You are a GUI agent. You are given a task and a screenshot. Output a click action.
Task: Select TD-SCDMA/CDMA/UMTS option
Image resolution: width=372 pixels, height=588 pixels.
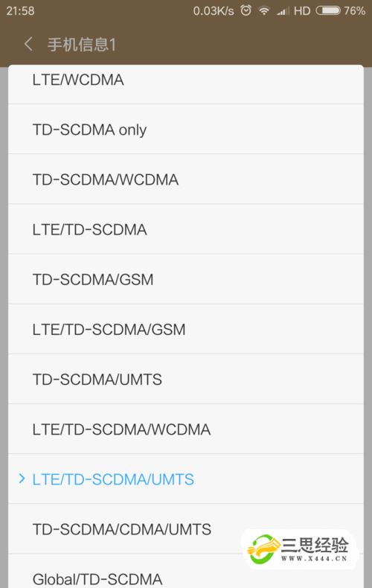186,529
